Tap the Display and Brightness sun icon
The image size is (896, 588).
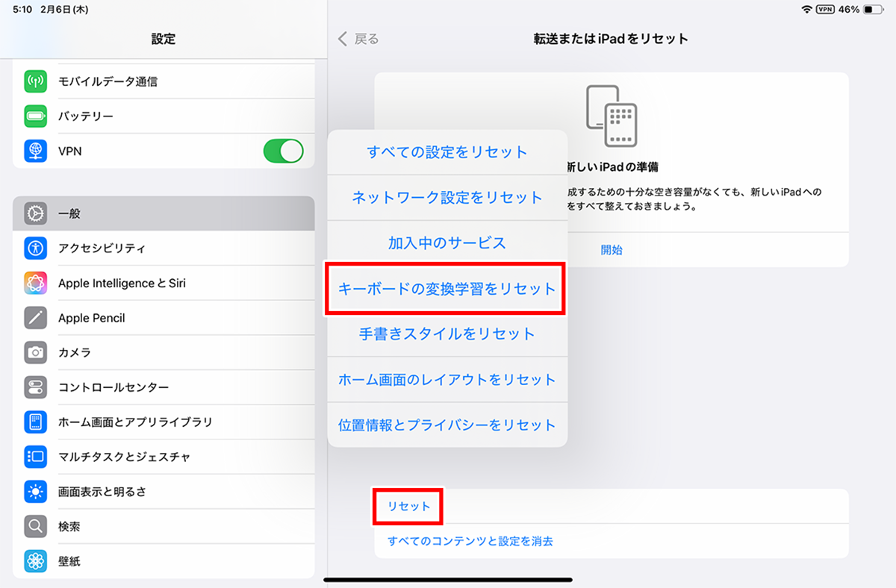36,492
